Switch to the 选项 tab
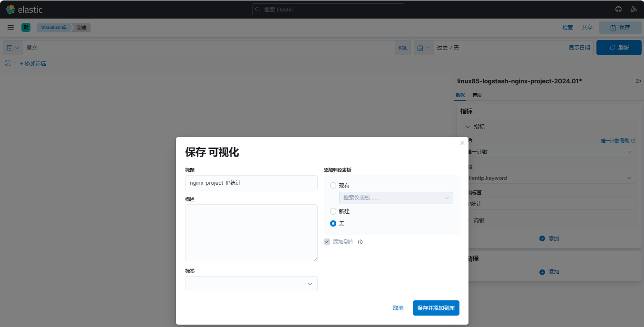644x327 pixels. 477,95
